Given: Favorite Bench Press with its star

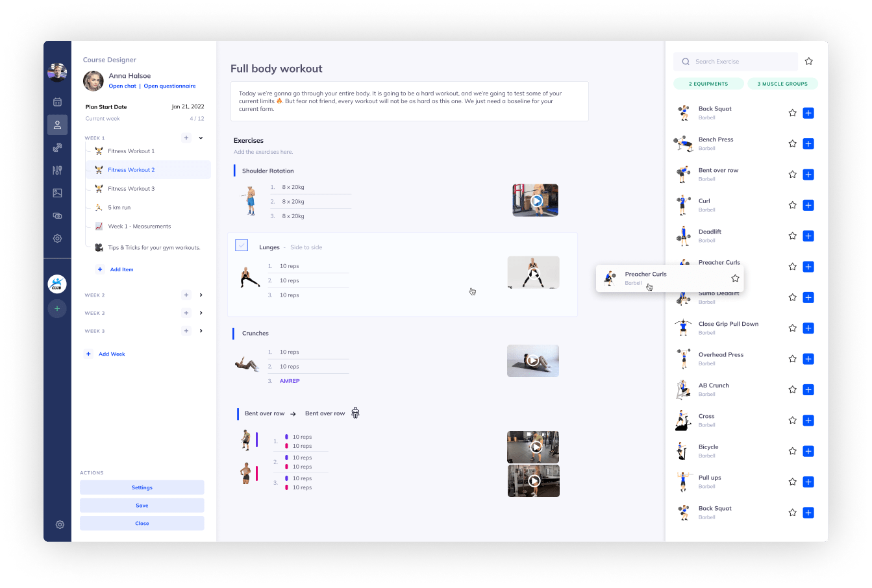Looking at the screenshot, I should click(792, 143).
